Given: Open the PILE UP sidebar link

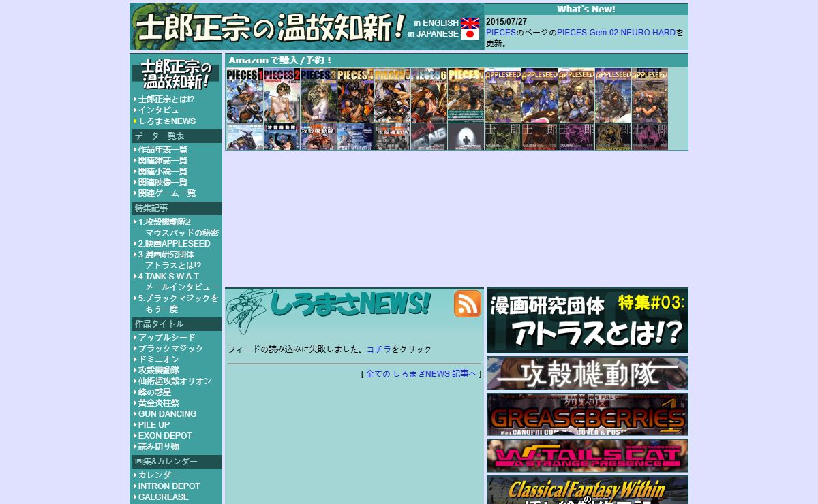Looking at the screenshot, I should [x=154, y=425].
